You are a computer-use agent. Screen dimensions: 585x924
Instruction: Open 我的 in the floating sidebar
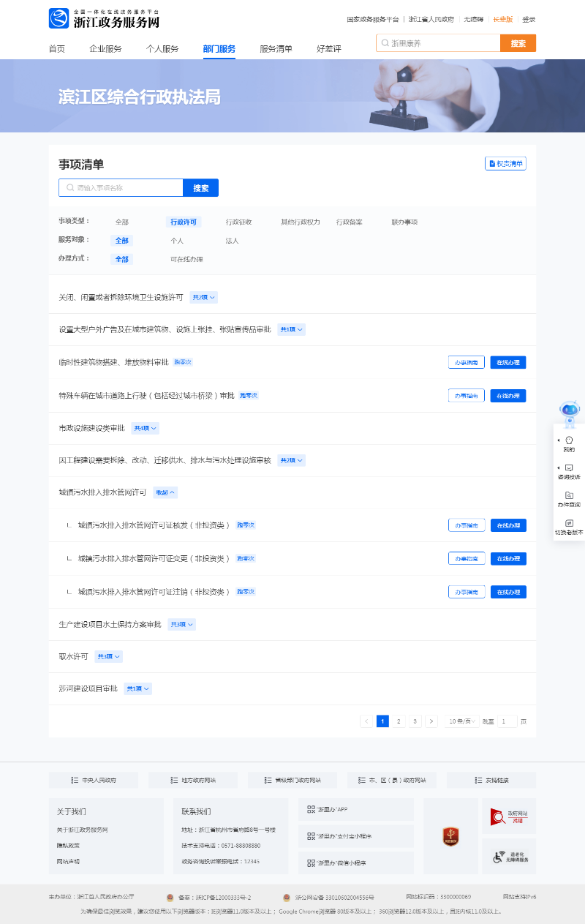point(569,444)
